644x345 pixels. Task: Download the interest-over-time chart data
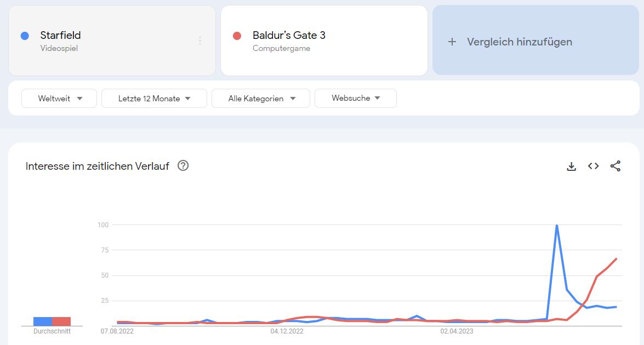pyautogui.click(x=571, y=166)
